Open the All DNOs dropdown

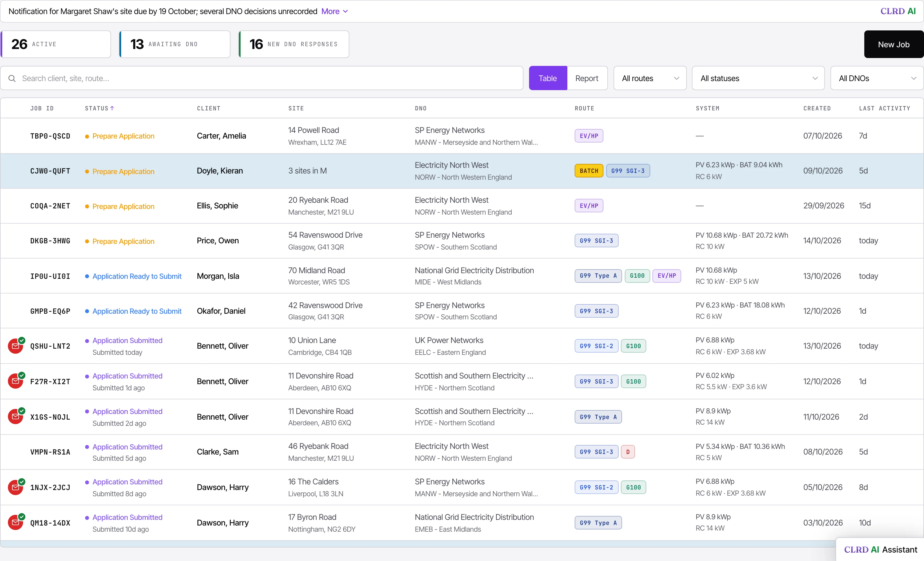tap(877, 78)
